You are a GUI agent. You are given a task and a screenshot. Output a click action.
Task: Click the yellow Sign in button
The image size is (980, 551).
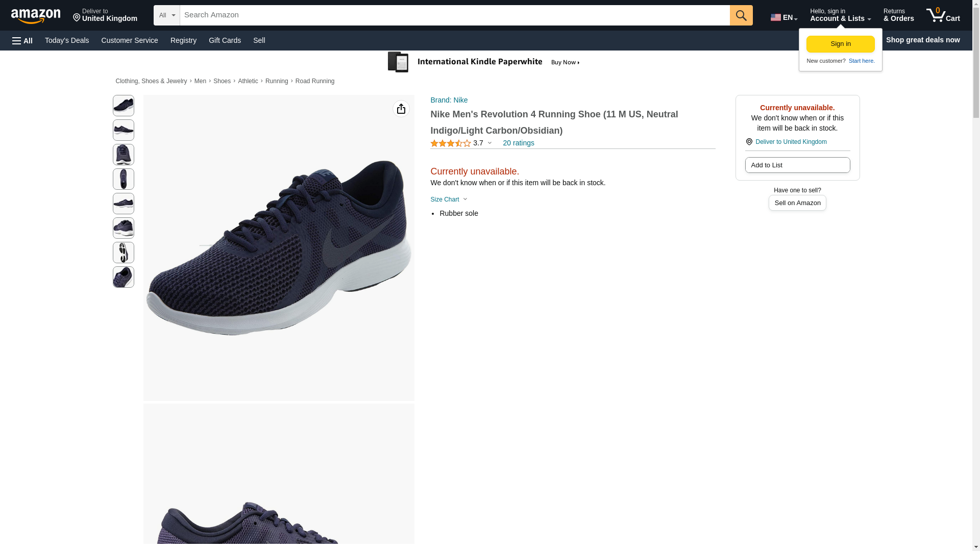[x=840, y=44]
